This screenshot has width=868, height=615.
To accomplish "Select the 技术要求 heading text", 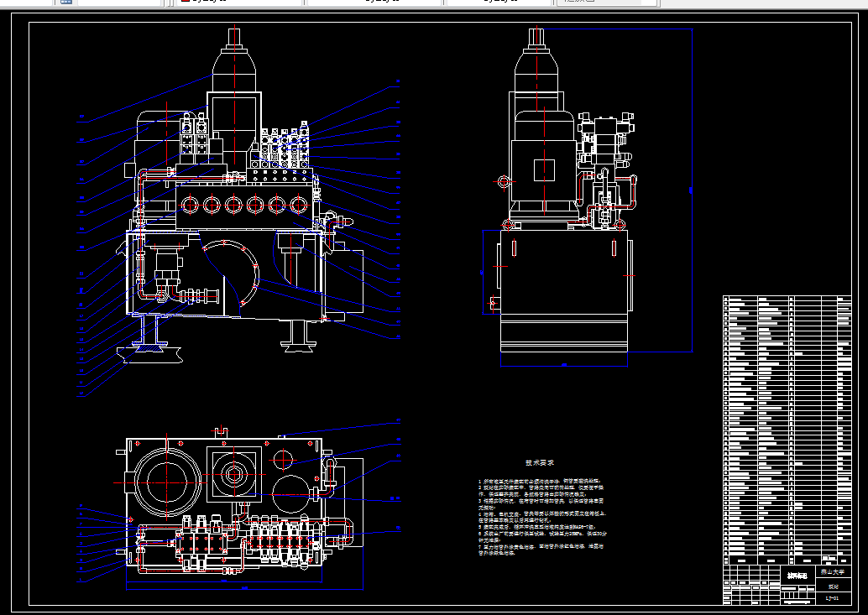I will coord(540,463).
